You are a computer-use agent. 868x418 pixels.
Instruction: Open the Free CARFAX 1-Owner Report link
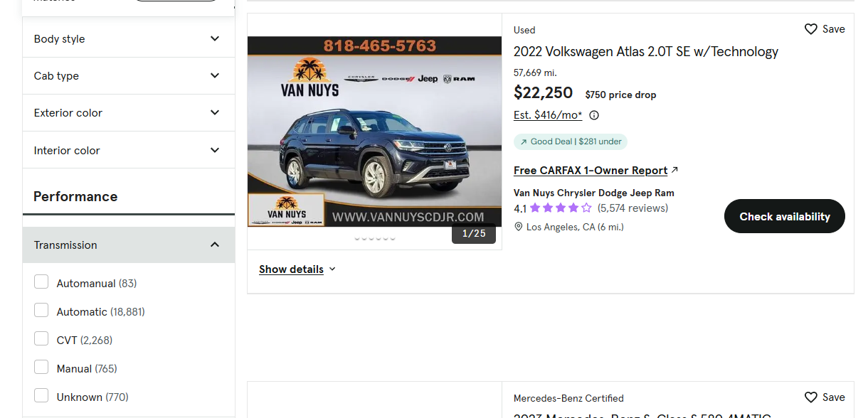tap(591, 171)
